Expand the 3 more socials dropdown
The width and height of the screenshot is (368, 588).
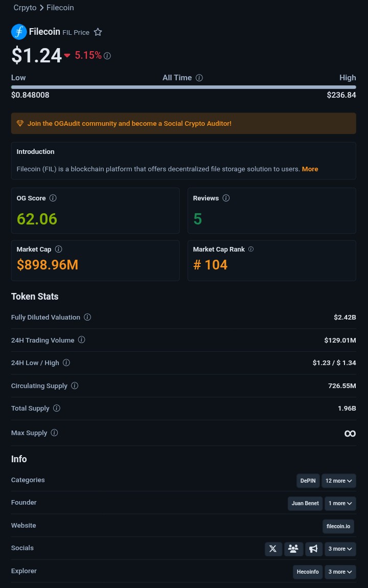tap(340, 549)
